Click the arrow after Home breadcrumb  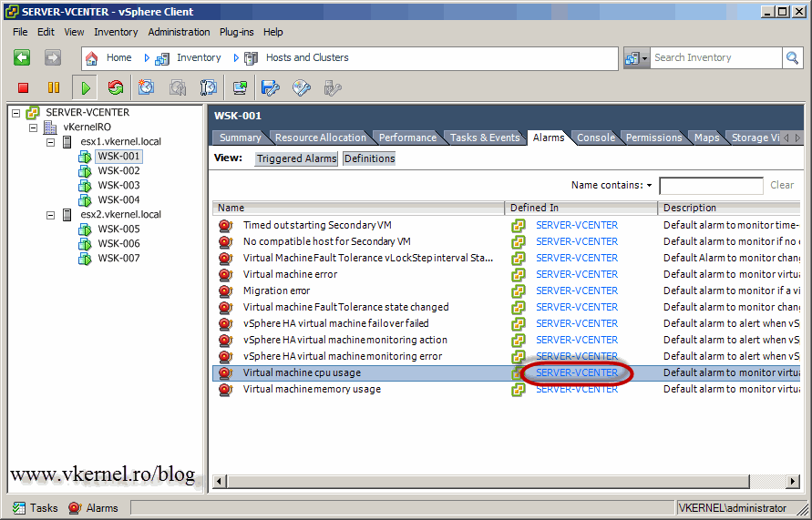tap(147, 58)
